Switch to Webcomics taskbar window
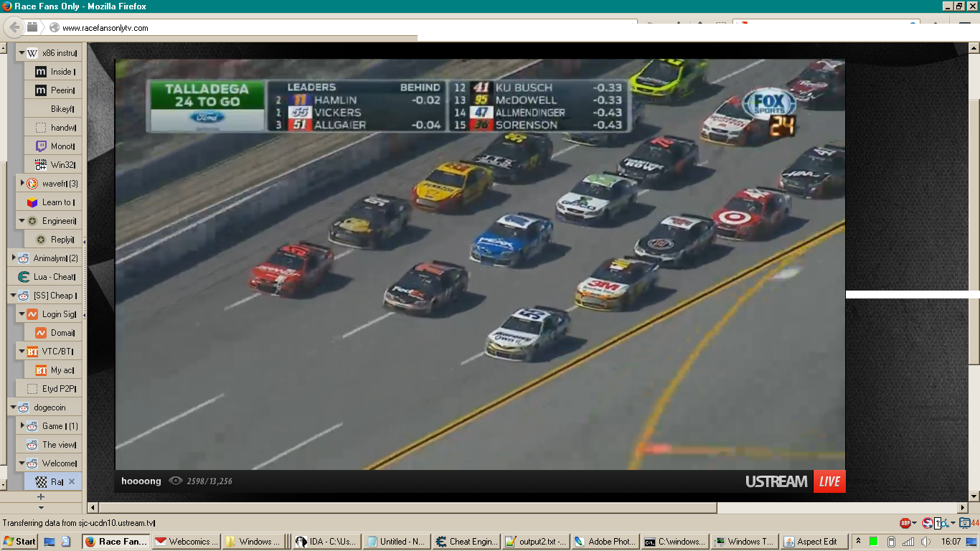The width and height of the screenshot is (980, 551). (x=186, y=542)
